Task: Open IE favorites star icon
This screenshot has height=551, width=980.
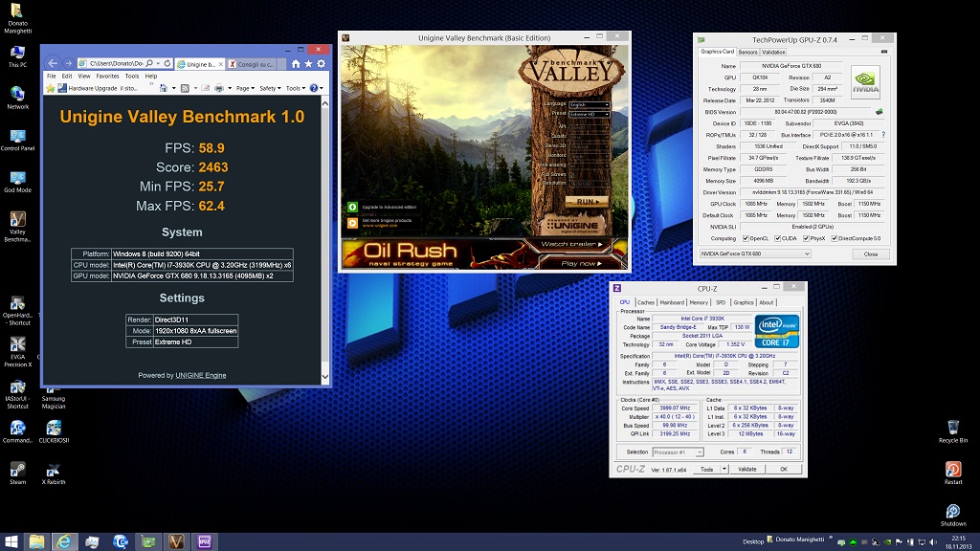Action: (309, 64)
